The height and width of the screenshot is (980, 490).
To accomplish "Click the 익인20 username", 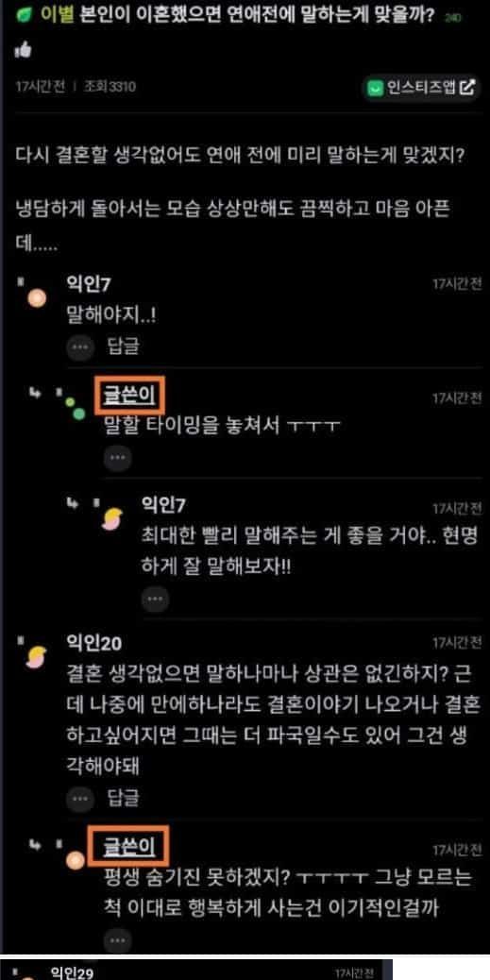I will click(x=93, y=643).
